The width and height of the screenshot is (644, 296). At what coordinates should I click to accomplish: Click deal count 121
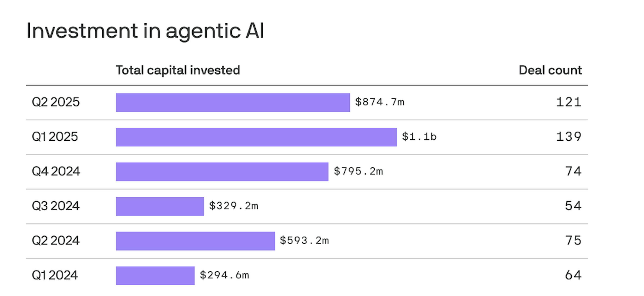(569, 102)
